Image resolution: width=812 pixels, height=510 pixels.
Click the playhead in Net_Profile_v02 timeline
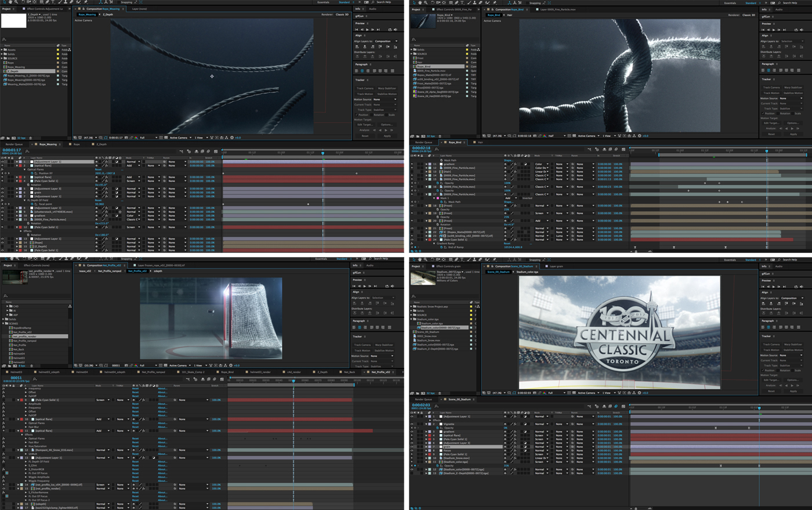pyautogui.click(x=293, y=381)
